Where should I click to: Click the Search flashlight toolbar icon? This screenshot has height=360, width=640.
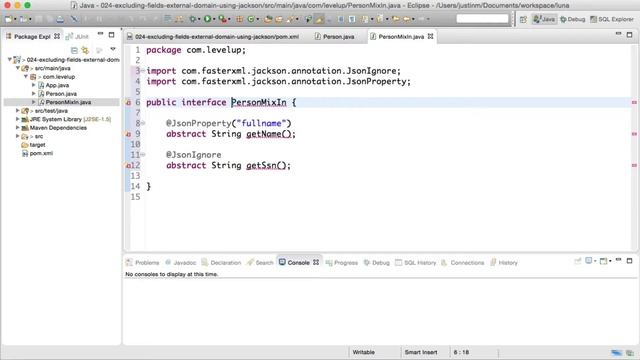[291, 19]
